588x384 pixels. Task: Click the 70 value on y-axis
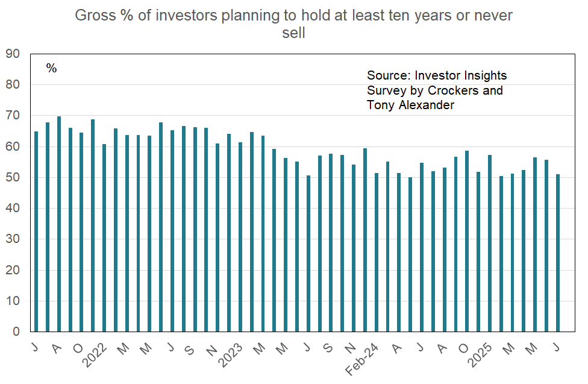13,115
